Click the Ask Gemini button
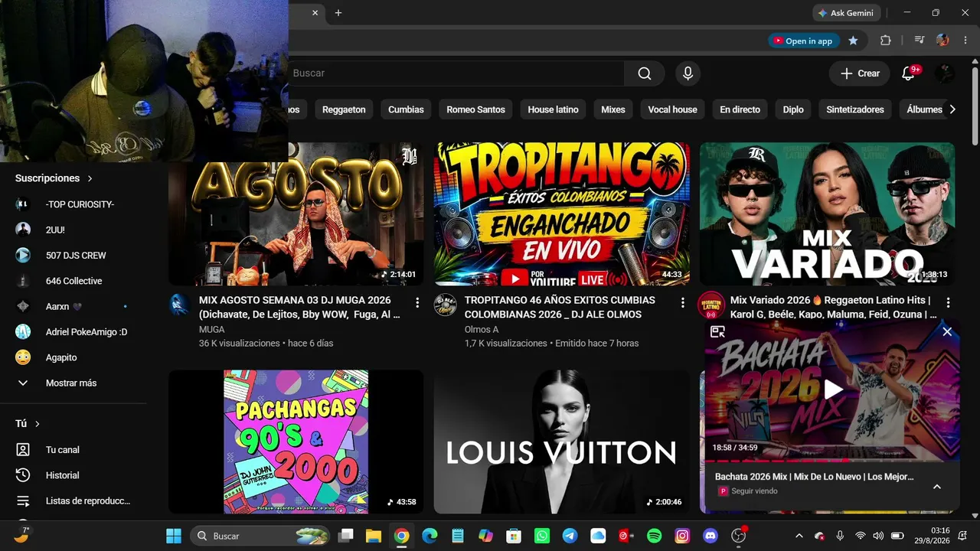Image resolution: width=980 pixels, height=551 pixels. pos(847,13)
